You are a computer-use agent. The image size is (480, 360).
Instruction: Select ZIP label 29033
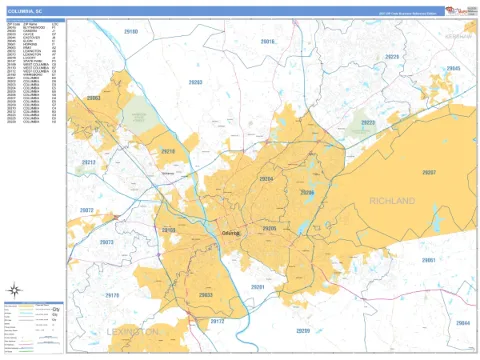tap(206, 295)
